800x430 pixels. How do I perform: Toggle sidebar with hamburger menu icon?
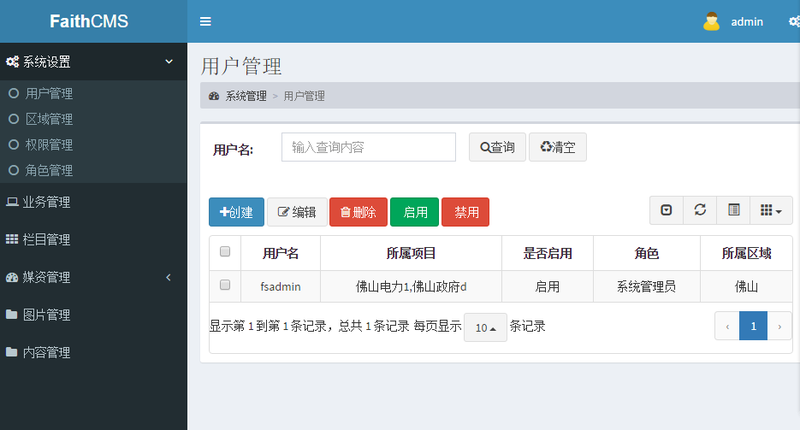[206, 21]
